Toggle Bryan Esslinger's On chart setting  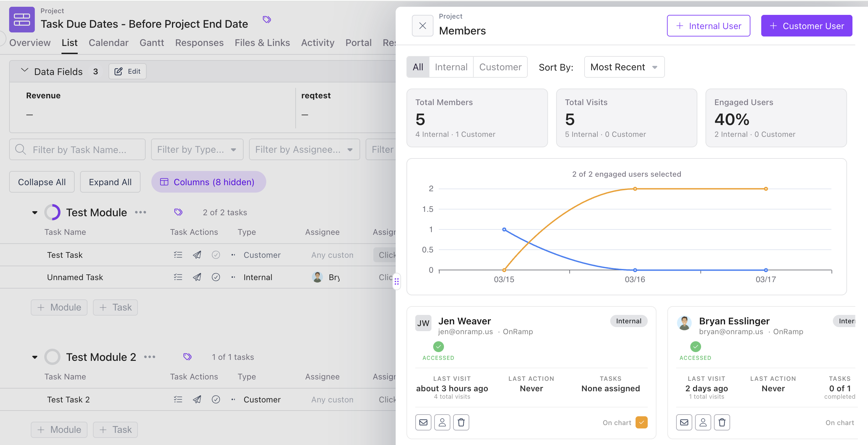click(x=839, y=422)
